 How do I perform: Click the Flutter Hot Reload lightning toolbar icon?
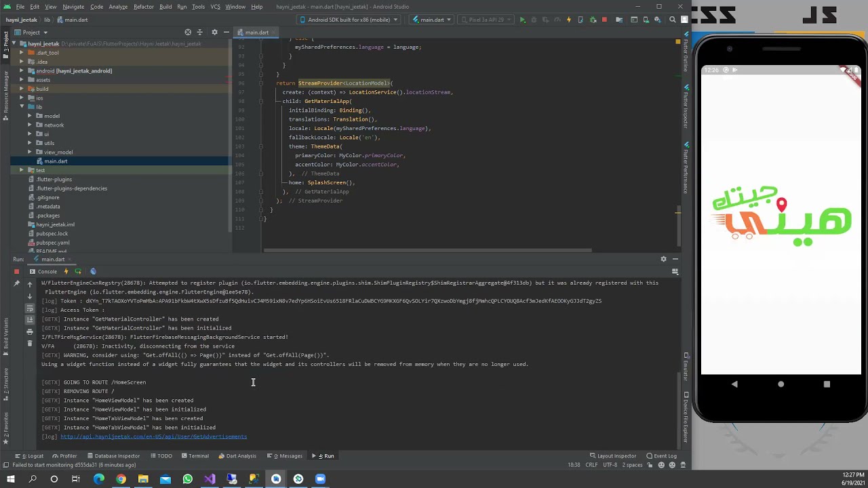pyautogui.click(x=568, y=20)
